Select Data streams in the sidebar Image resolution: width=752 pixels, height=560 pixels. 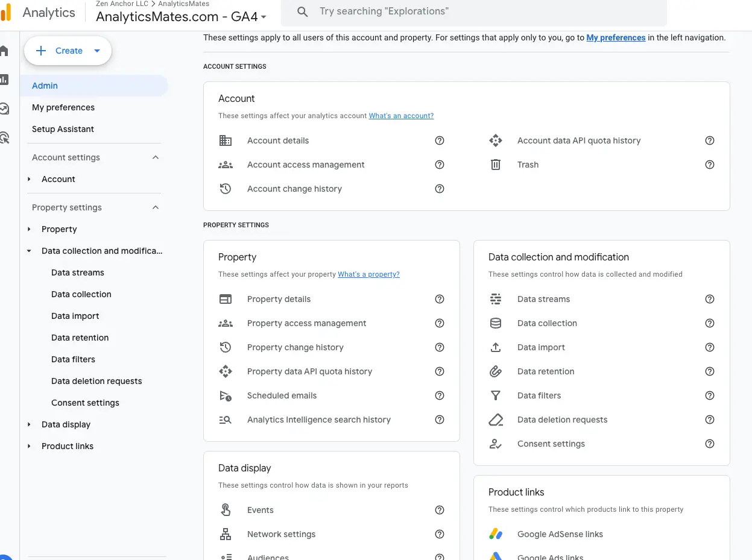77,272
